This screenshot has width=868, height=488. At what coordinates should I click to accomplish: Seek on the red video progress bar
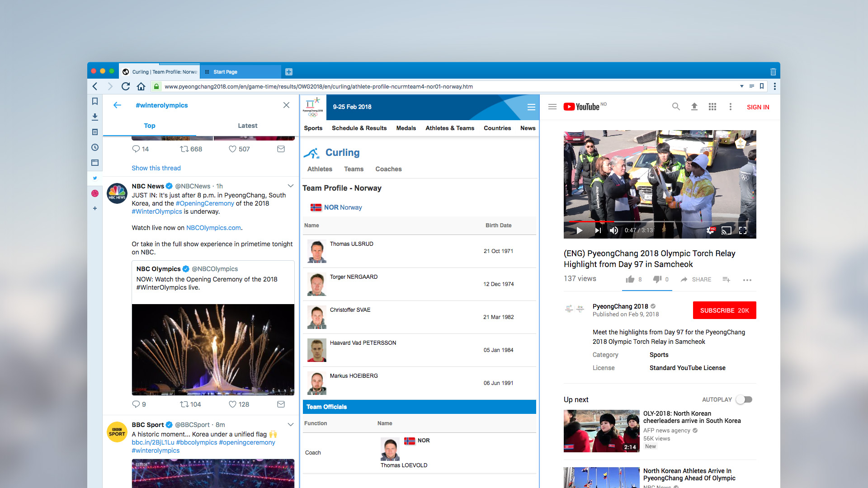tap(660, 222)
